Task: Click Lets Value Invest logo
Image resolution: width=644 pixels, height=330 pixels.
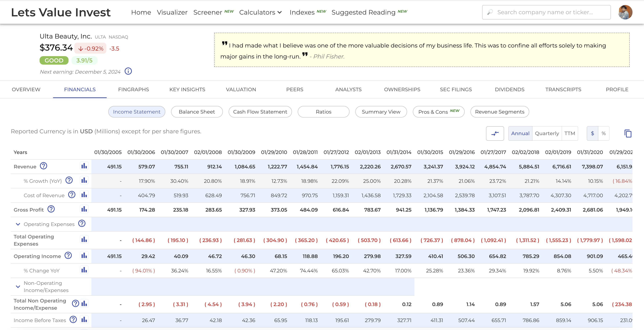Action: coord(61,12)
